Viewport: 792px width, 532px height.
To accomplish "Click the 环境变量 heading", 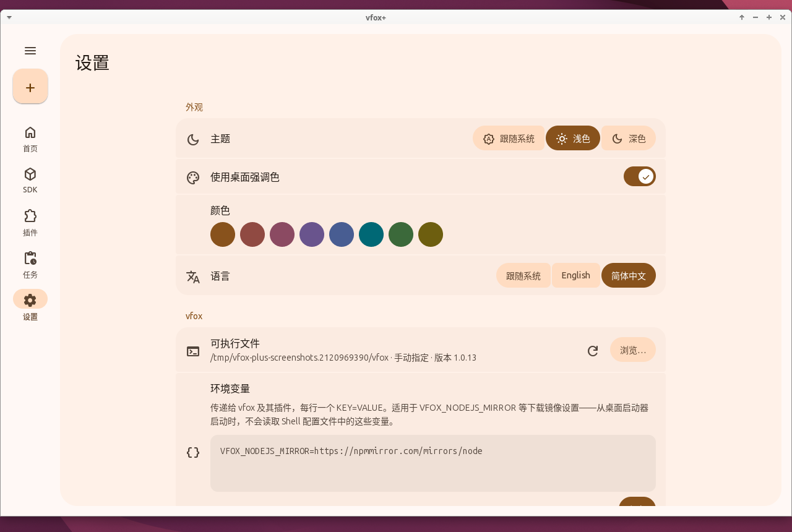I will 230,388.
